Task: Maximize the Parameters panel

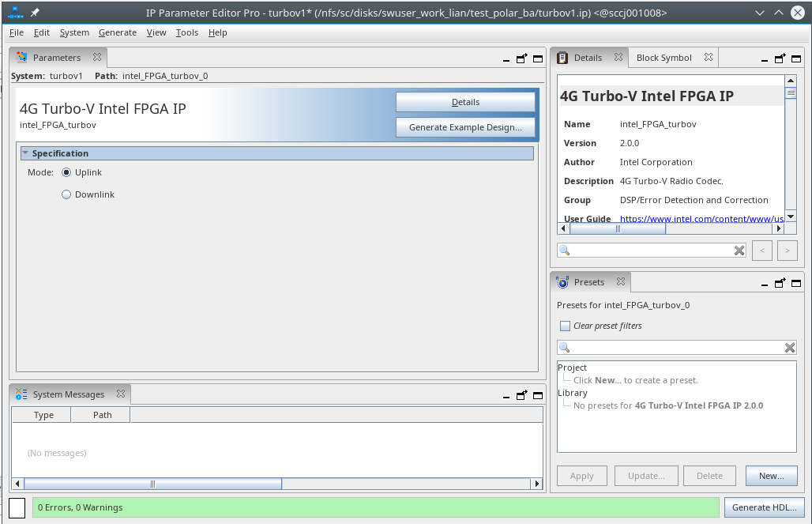Action: [538, 58]
